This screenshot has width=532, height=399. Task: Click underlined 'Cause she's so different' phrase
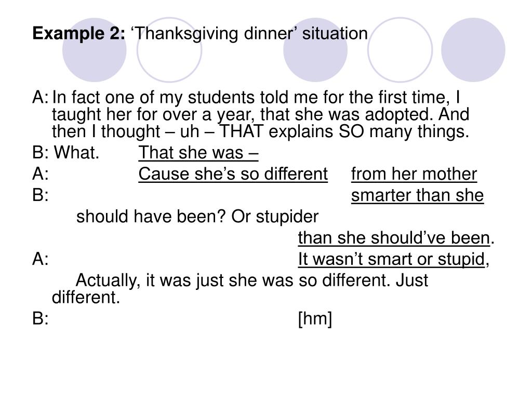(x=233, y=174)
